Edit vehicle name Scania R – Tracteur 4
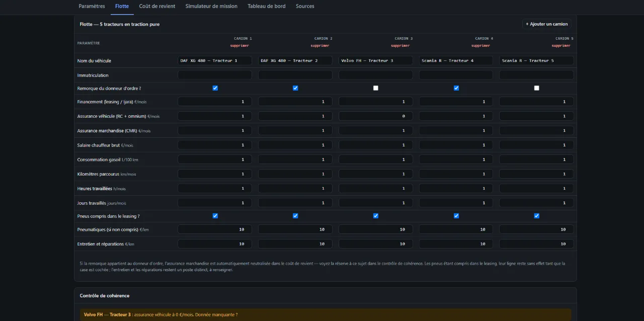This screenshot has height=321, width=644. [456, 60]
